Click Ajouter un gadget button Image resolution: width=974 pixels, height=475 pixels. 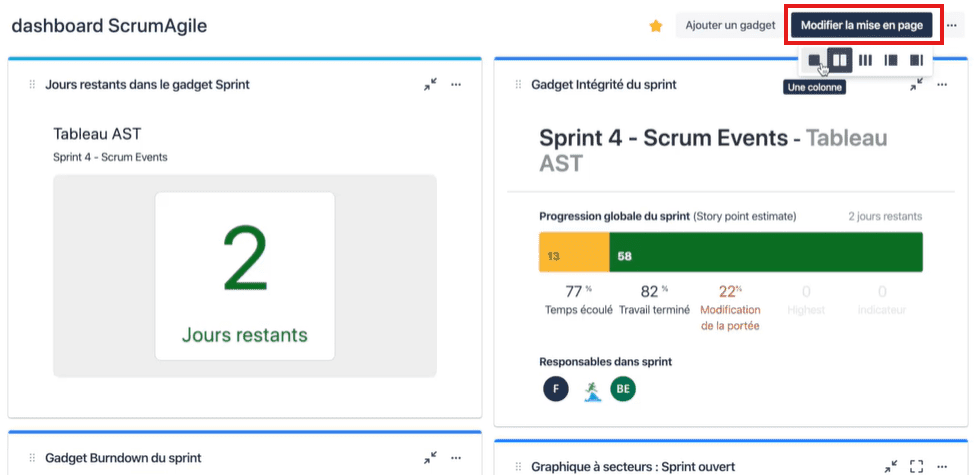[730, 25]
